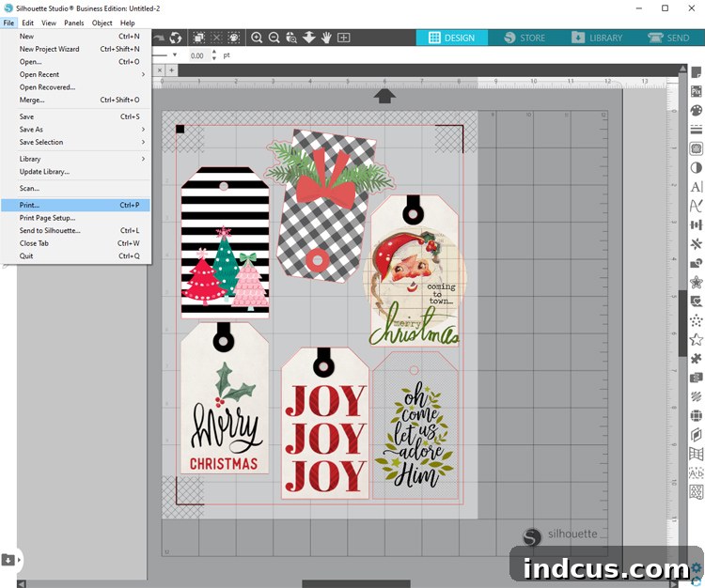
Task: Open the Trace panel icon
Action: pos(696,148)
